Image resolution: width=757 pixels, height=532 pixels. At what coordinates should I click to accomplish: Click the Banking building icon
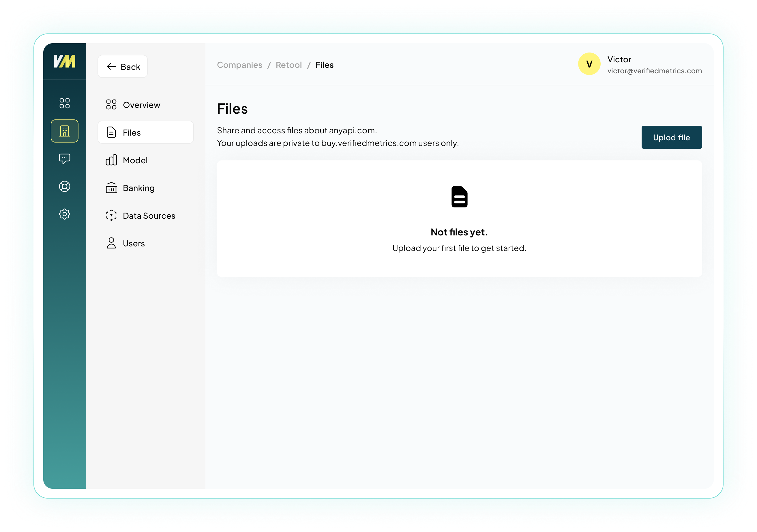111,188
